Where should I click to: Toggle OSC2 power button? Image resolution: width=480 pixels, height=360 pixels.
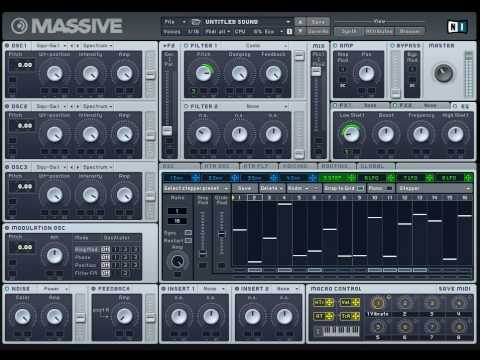tap(7, 106)
